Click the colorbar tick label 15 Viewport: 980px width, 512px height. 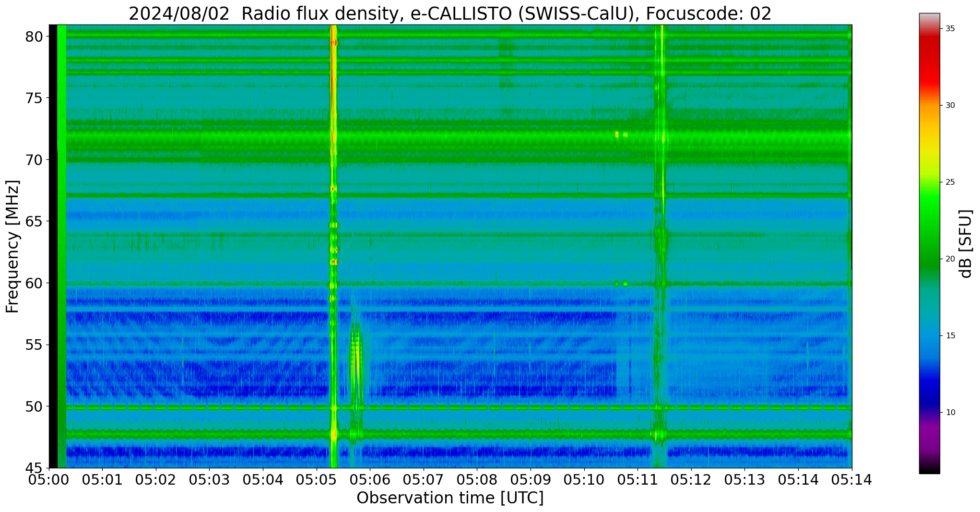pyautogui.click(x=950, y=336)
